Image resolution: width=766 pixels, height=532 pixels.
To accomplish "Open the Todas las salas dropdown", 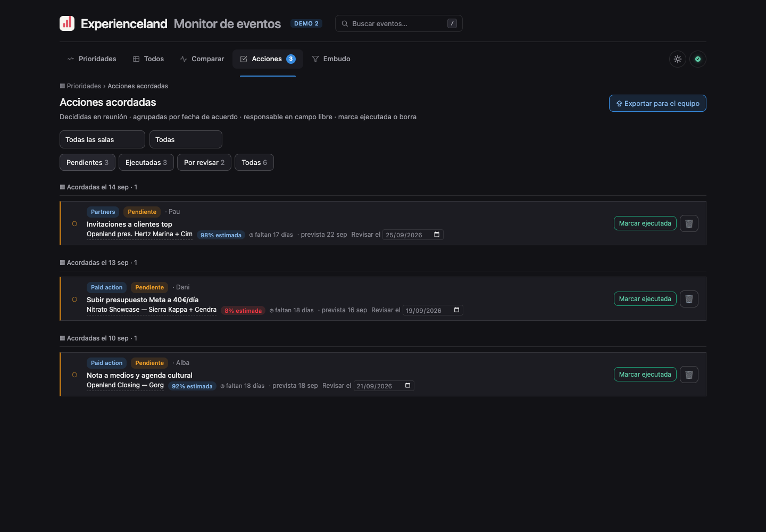I will coord(102,139).
